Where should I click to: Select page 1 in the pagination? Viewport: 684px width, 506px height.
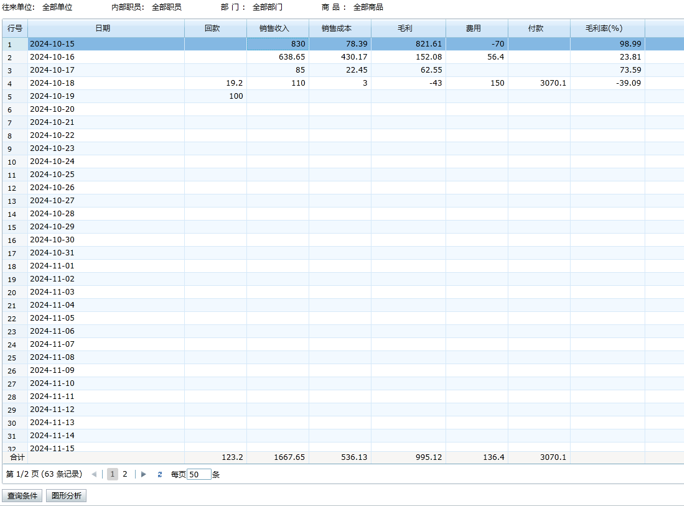[x=112, y=475]
